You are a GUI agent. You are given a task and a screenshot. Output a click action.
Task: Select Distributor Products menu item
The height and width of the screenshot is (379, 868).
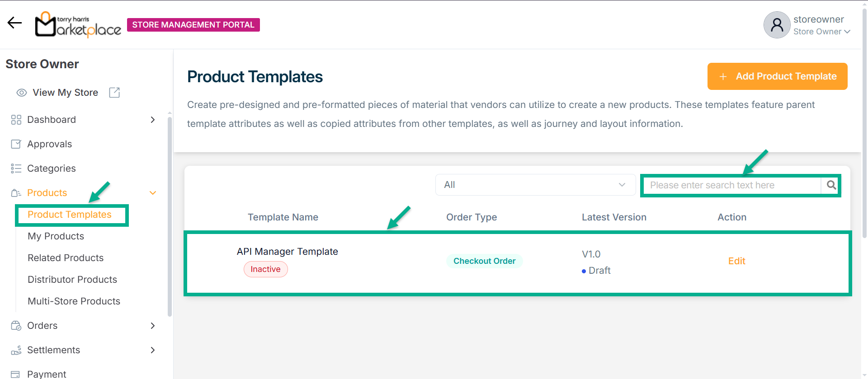pyautogui.click(x=72, y=280)
